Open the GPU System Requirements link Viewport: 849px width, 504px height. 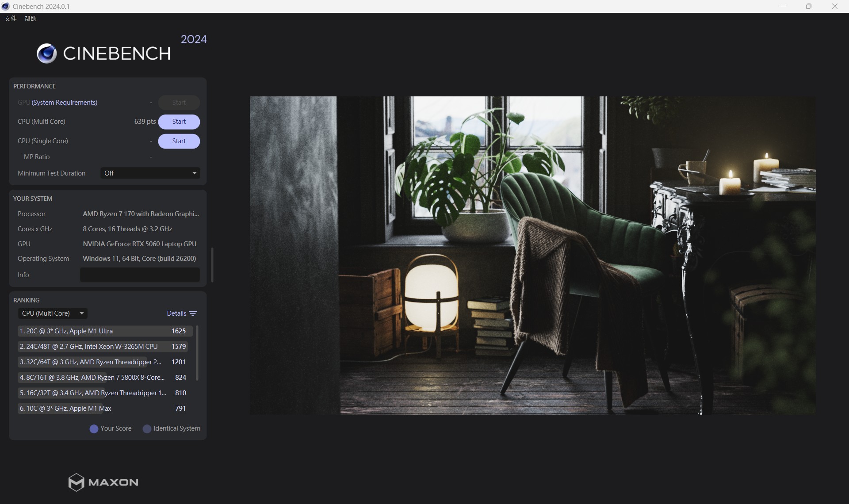coord(65,103)
